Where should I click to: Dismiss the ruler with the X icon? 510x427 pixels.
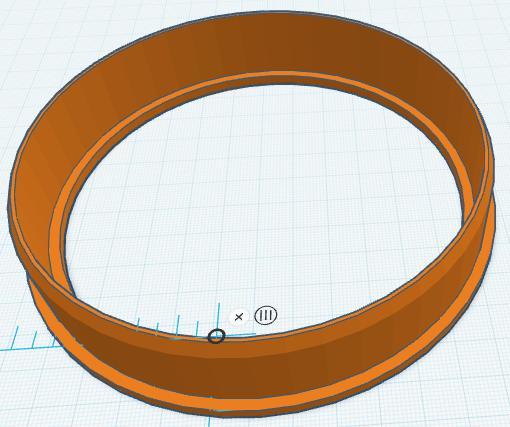(x=239, y=317)
